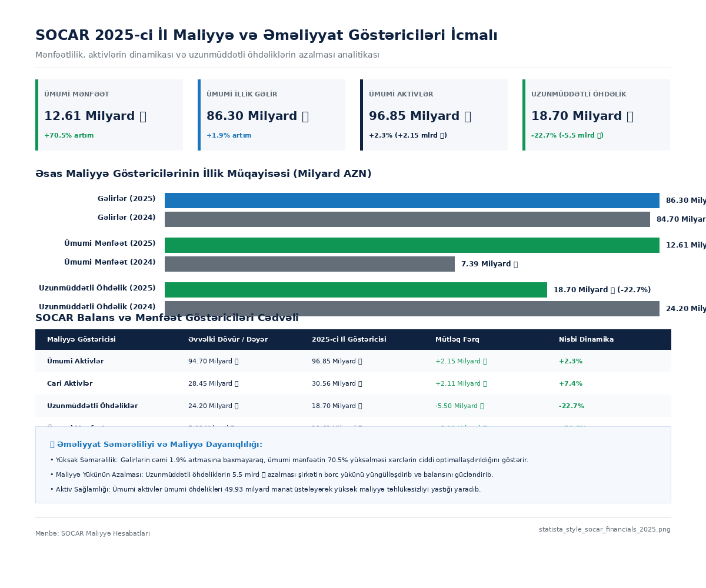This screenshot has width=706, height=588.
Task: Click the "+2.11 Milyard" difference cell
Action: (461, 384)
